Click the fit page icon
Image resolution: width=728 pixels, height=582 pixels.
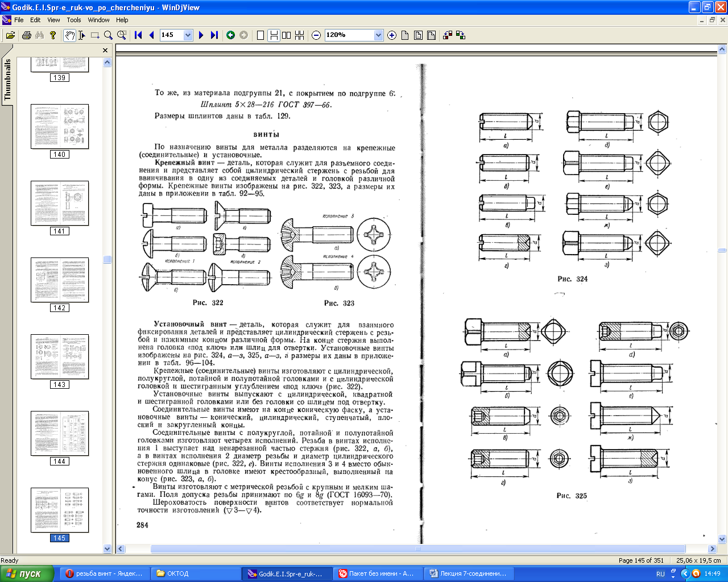pos(418,35)
